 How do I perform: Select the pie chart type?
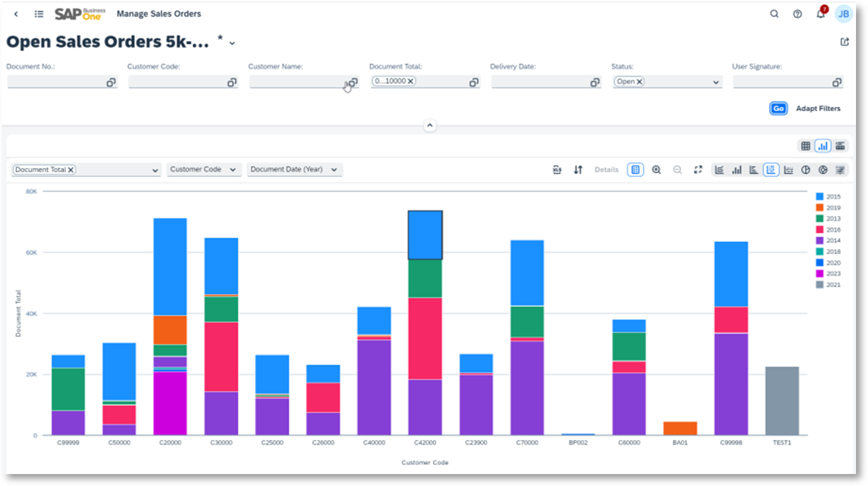point(805,169)
